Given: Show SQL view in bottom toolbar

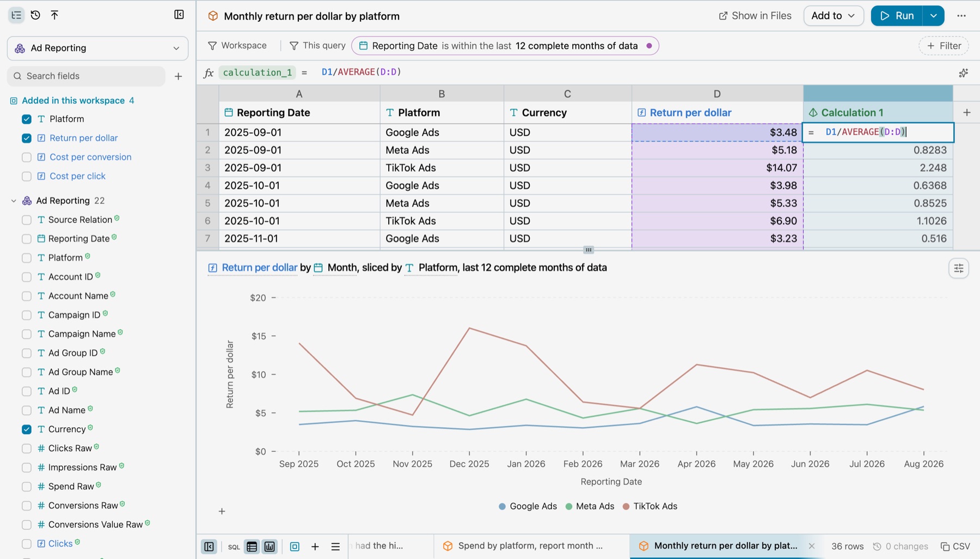Looking at the screenshot, I should click(234, 547).
